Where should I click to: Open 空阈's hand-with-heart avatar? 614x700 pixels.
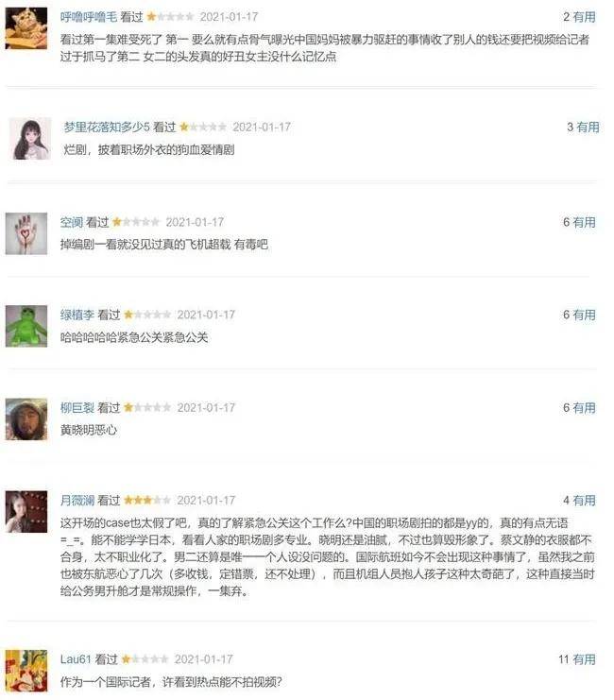(26, 233)
